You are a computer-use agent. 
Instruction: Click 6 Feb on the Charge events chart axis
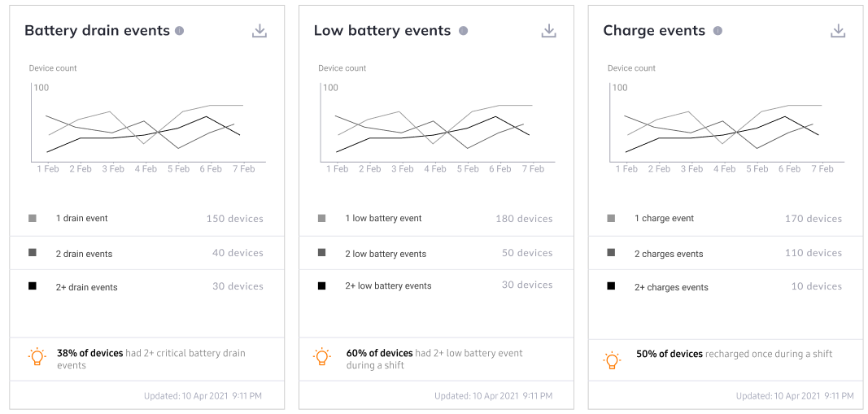pyautogui.click(x=789, y=169)
